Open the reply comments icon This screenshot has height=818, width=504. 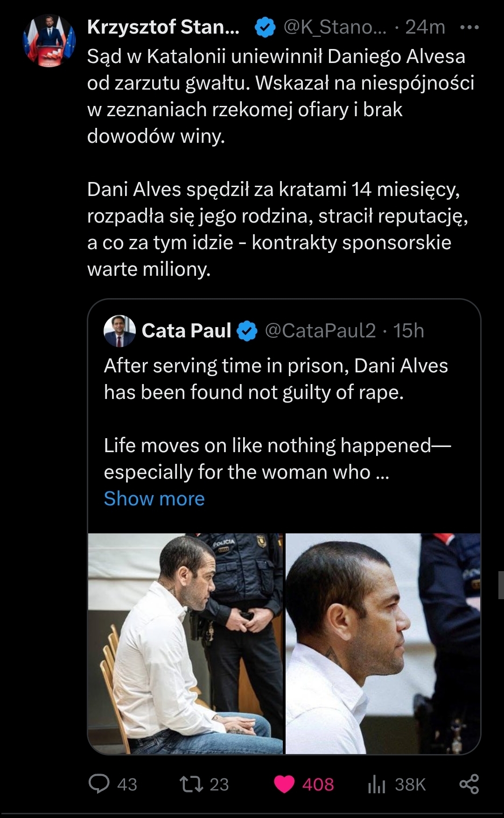(99, 784)
